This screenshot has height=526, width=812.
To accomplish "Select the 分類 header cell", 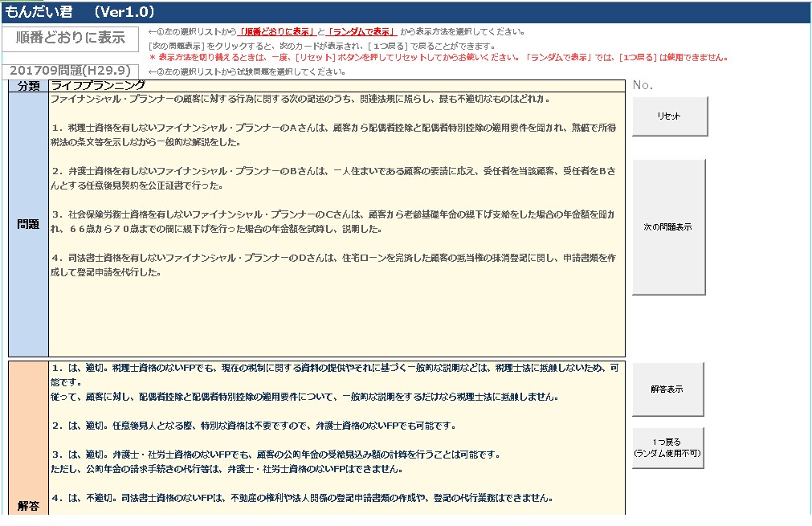I will [28, 86].
